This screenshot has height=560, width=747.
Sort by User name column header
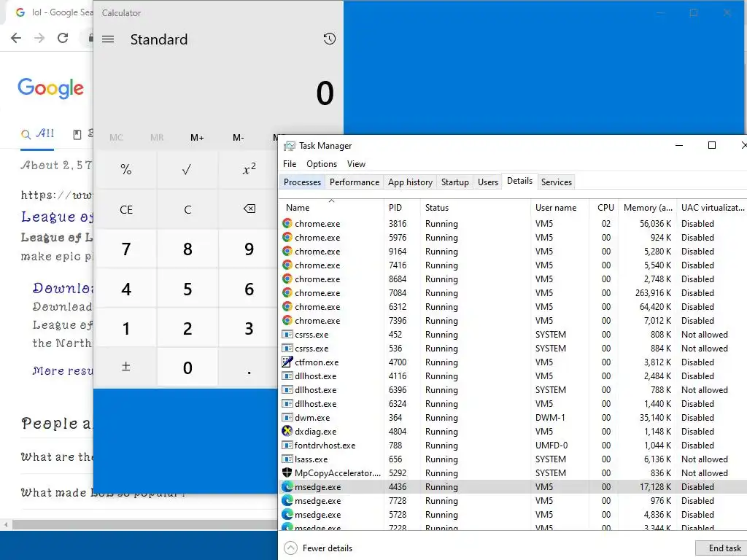(560, 208)
